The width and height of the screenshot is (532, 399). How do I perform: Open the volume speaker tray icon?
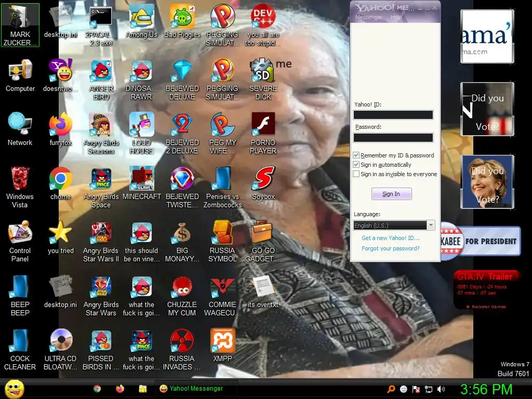tap(441, 389)
